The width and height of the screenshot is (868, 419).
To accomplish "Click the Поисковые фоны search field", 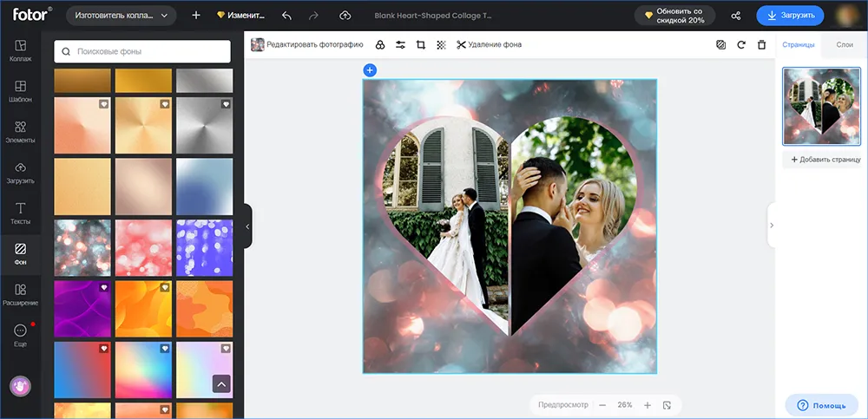I will (142, 51).
